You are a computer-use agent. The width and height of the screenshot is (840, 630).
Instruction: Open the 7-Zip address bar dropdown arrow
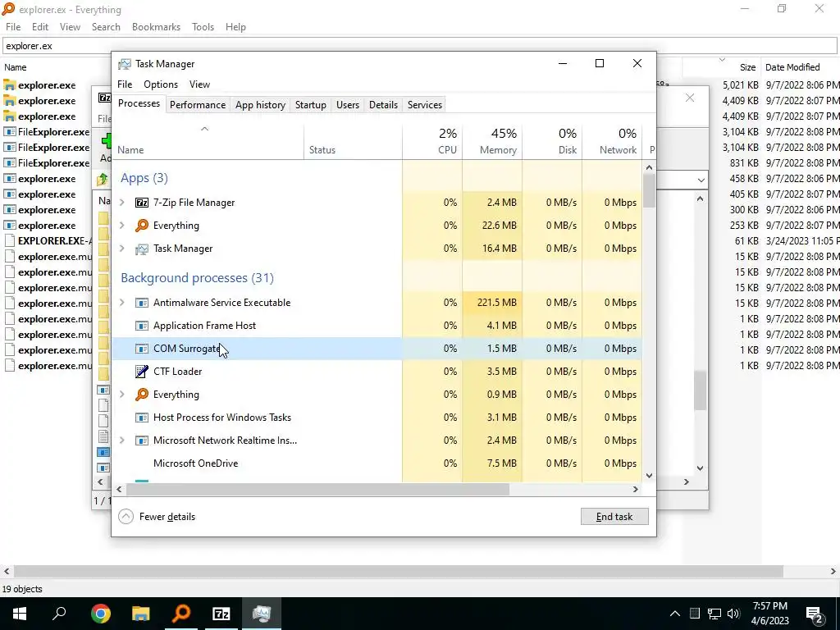click(x=701, y=180)
